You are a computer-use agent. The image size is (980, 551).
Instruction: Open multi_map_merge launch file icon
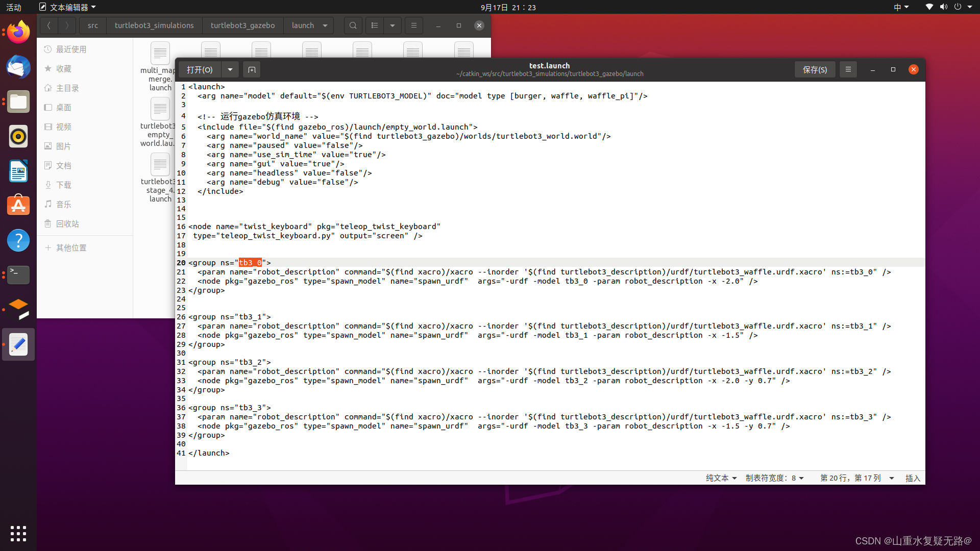160,53
